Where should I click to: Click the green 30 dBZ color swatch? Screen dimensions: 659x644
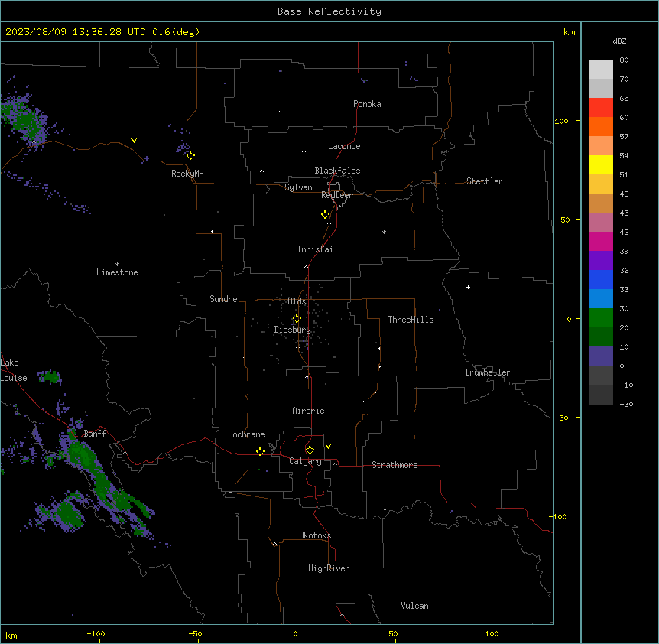pyautogui.click(x=601, y=318)
